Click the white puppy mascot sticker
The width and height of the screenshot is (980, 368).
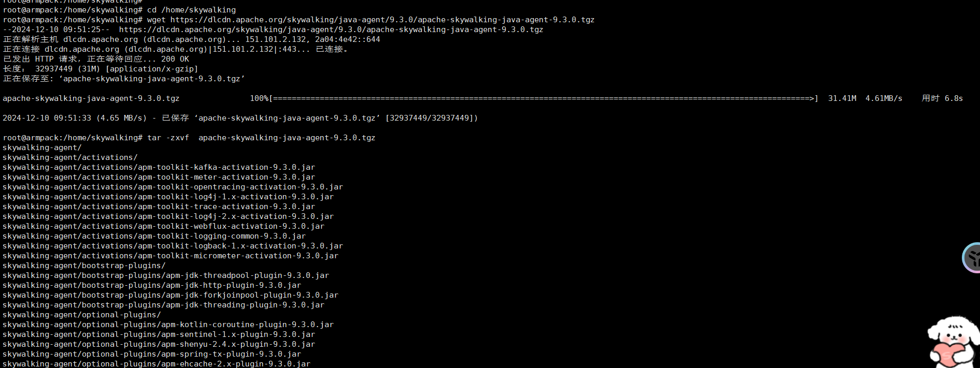(953, 342)
